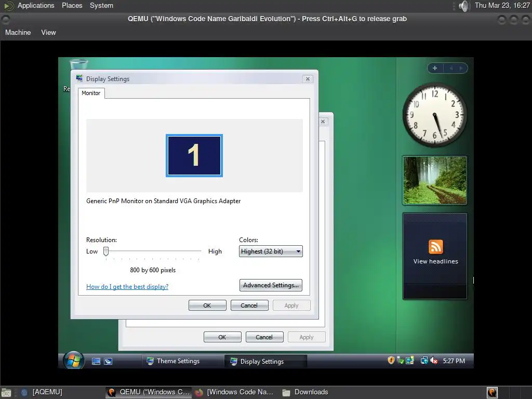Click the sidebar previous gadgets arrow
Screen dimensions: 532x399
tap(451, 68)
